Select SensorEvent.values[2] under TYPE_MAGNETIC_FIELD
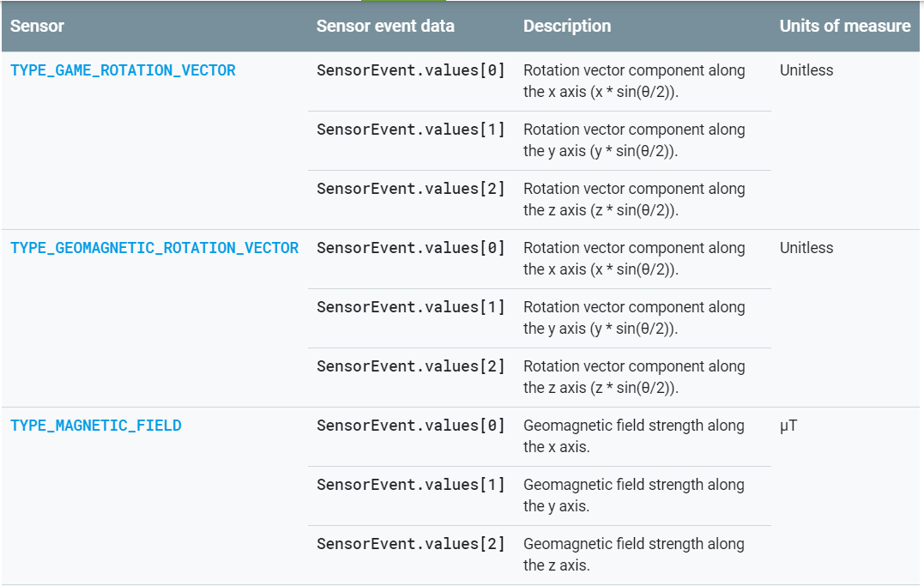924x586 pixels. pyautogui.click(x=410, y=544)
